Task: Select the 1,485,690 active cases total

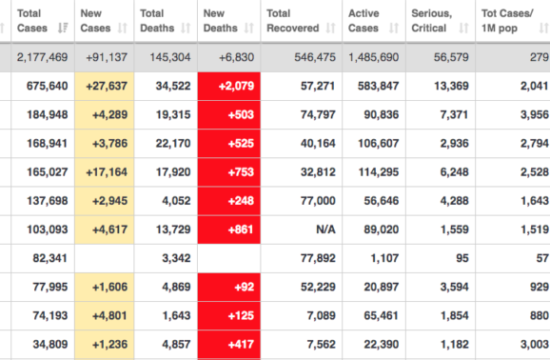Action: 374,57
